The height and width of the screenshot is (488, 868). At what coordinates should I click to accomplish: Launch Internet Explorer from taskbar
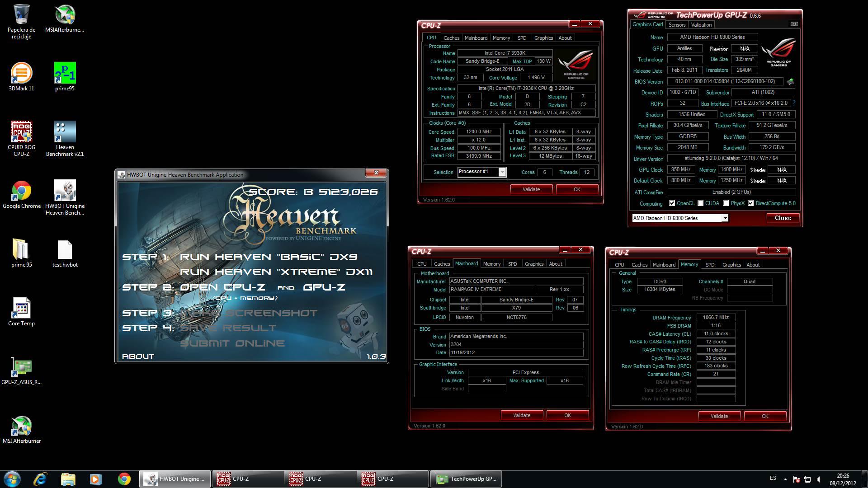click(40, 479)
